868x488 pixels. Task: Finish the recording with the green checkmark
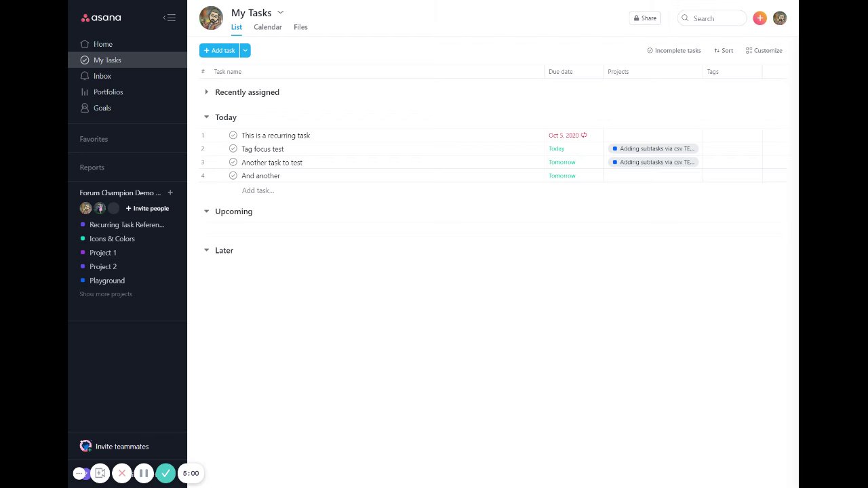[x=165, y=473]
